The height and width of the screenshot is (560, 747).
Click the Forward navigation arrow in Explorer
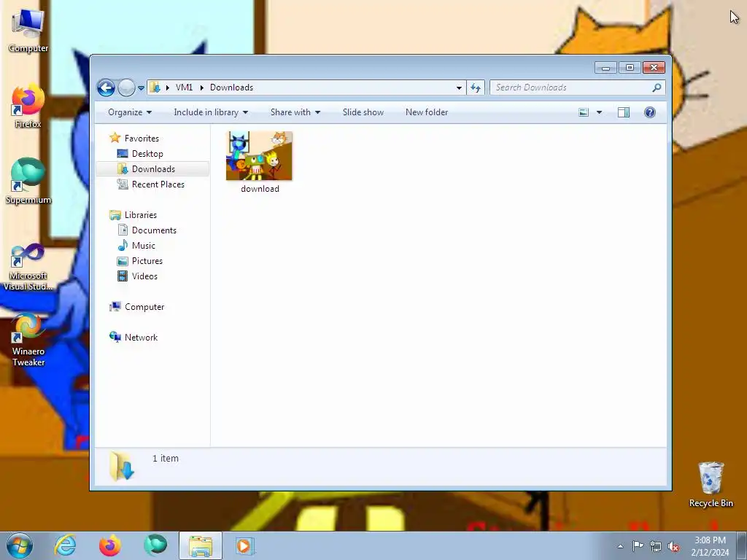pyautogui.click(x=126, y=87)
